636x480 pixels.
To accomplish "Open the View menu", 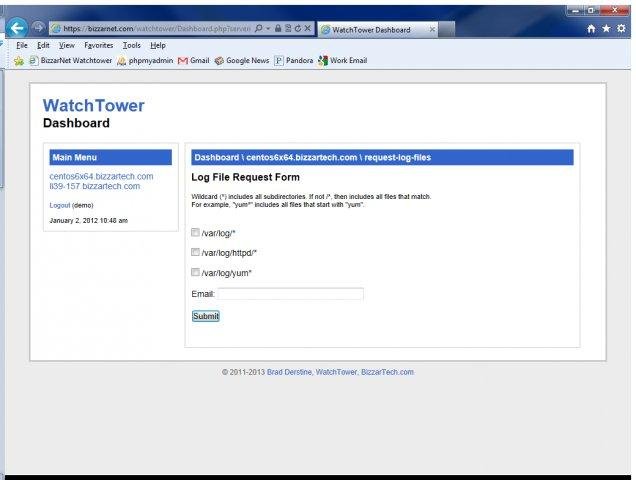I will [x=67, y=45].
